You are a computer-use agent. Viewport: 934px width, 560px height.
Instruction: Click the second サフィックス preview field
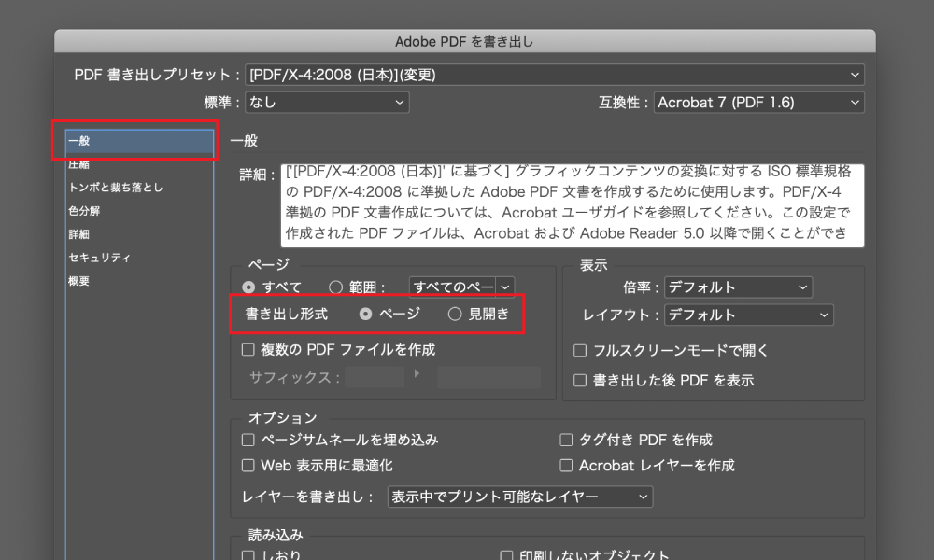point(488,377)
